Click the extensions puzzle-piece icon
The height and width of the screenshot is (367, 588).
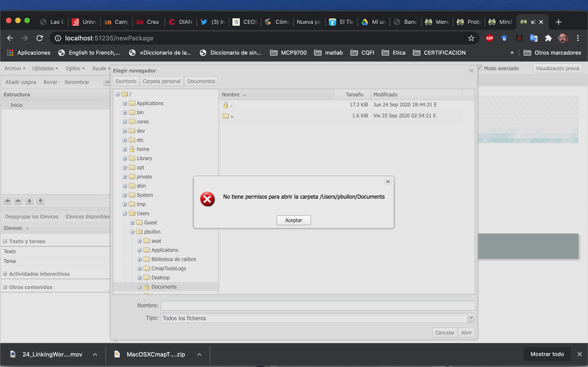click(x=548, y=38)
